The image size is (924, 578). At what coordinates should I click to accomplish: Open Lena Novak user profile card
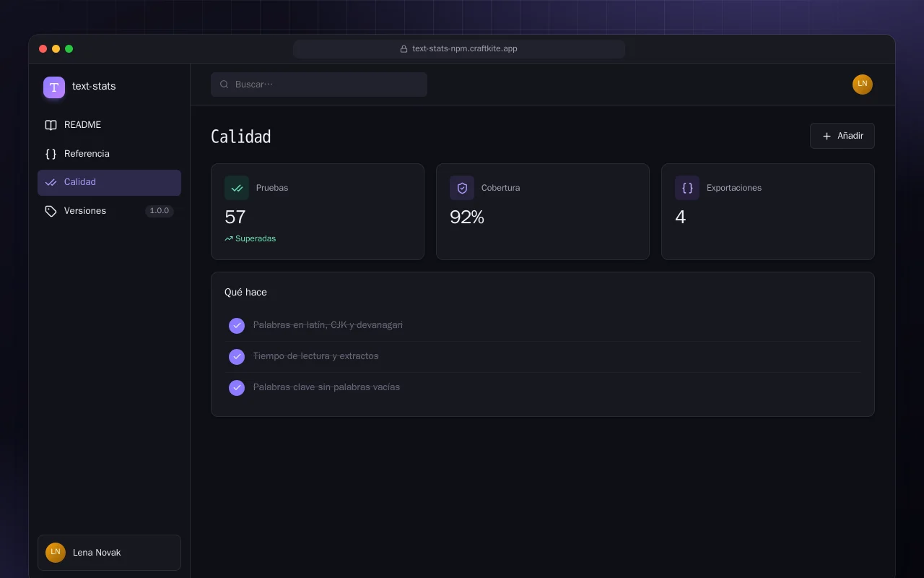pos(109,553)
